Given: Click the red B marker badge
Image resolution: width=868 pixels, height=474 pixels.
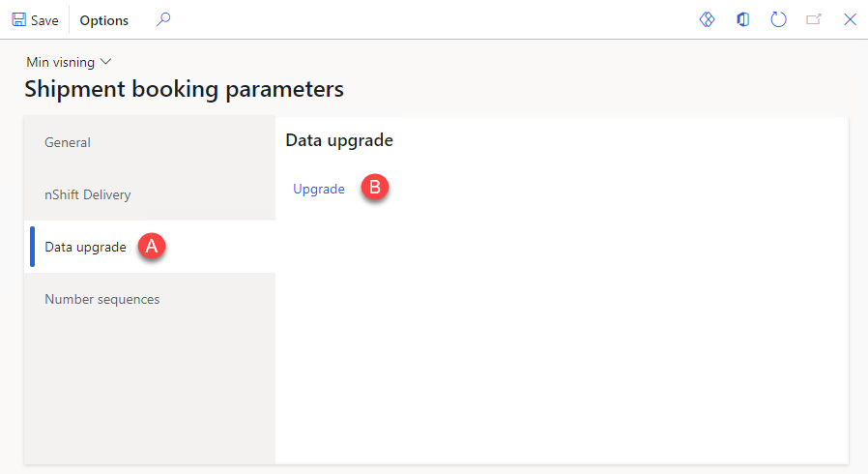Looking at the screenshot, I should pos(375,188).
